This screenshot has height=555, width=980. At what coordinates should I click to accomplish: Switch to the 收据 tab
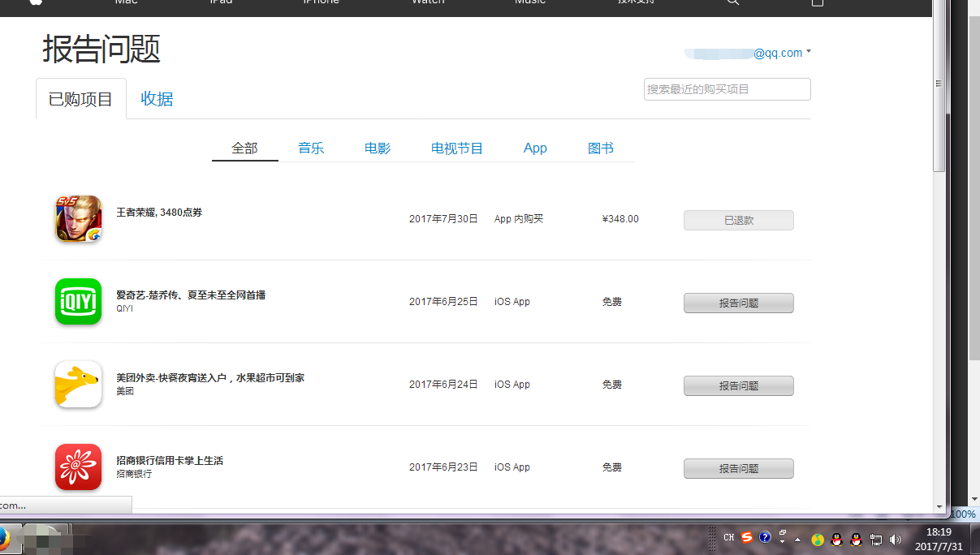point(157,99)
